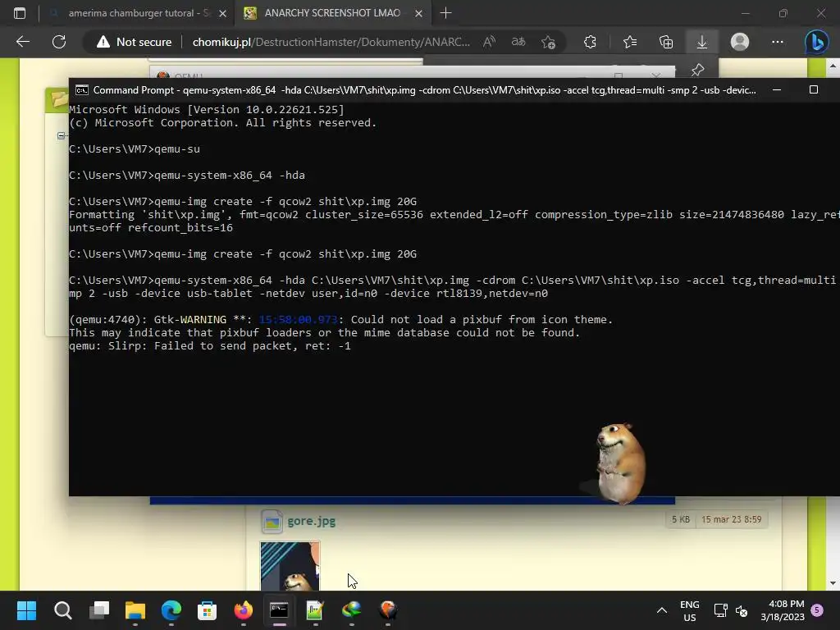Open the Windows Start menu

click(x=26, y=610)
